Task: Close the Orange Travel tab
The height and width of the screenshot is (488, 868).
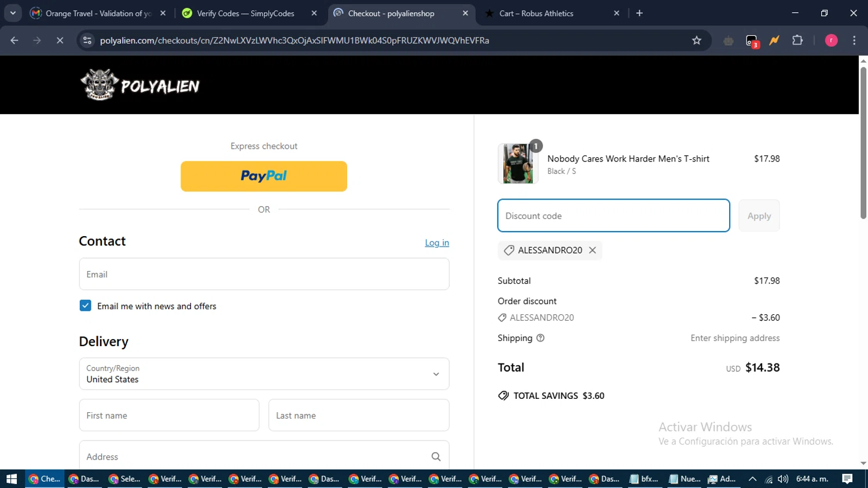Action: (163, 13)
